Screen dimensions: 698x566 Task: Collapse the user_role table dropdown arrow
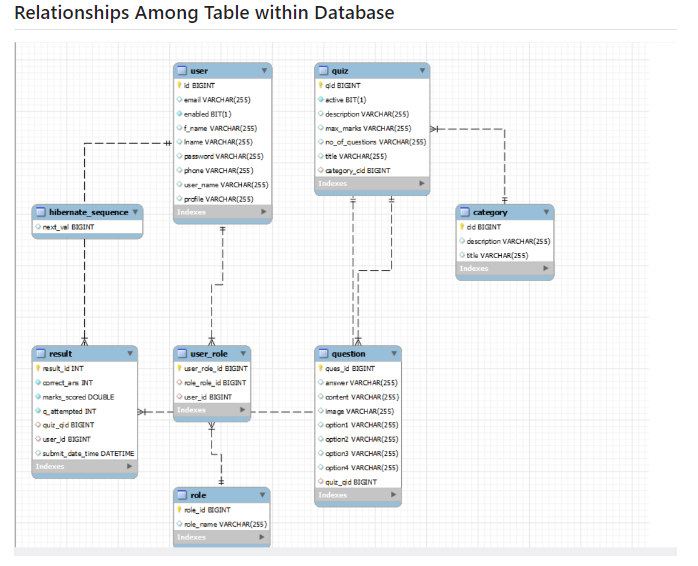point(243,354)
